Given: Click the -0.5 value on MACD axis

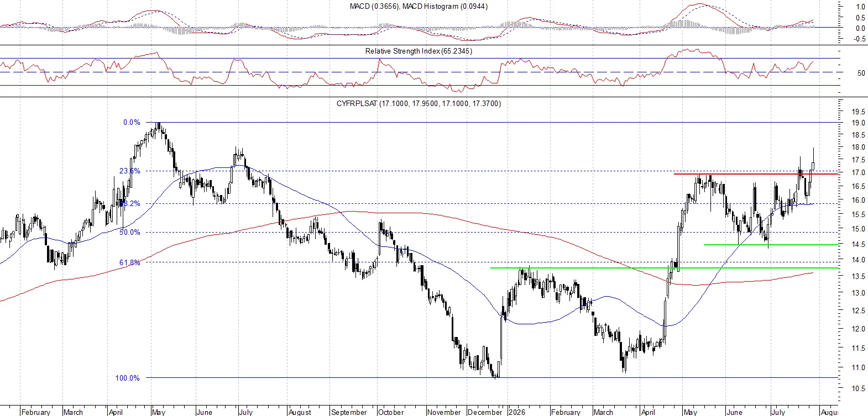Looking at the screenshot, I should [x=860, y=39].
